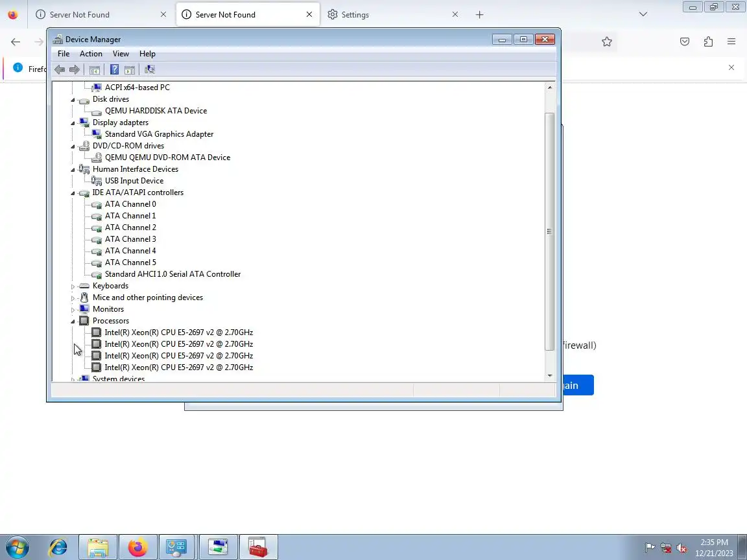Collapse the Display adapters category
The height and width of the screenshot is (560, 747).
point(73,123)
